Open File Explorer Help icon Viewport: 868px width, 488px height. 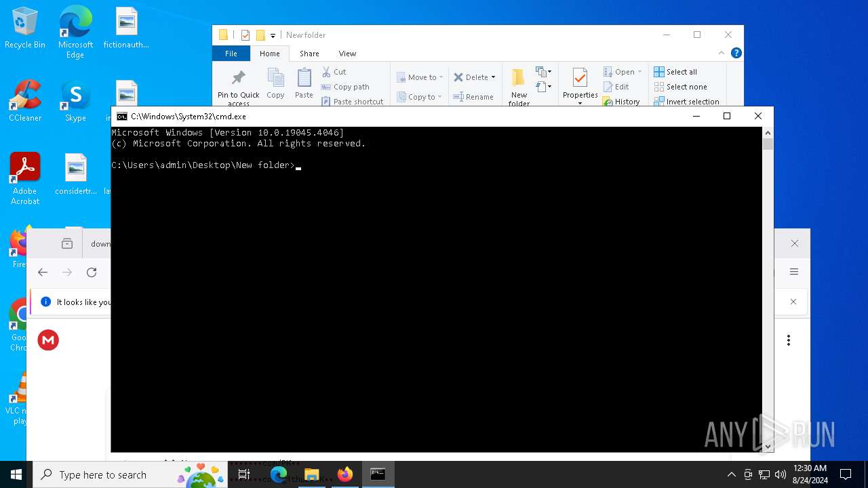[x=736, y=53]
